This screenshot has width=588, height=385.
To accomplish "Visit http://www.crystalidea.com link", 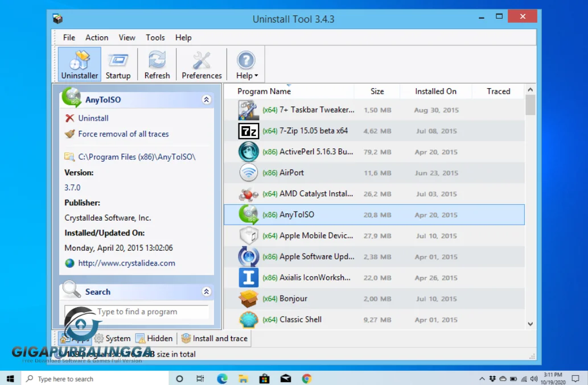I will coord(127,263).
